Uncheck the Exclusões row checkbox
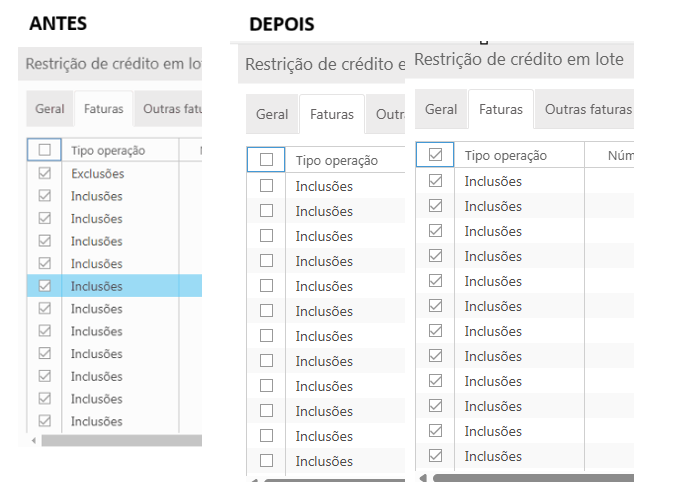This screenshot has width=683, height=494. click(x=44, y=174)
